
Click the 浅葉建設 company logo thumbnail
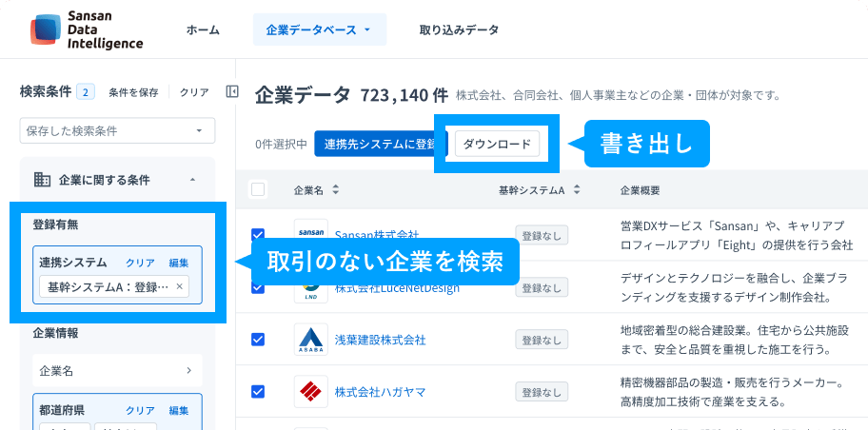click(310, 340)
